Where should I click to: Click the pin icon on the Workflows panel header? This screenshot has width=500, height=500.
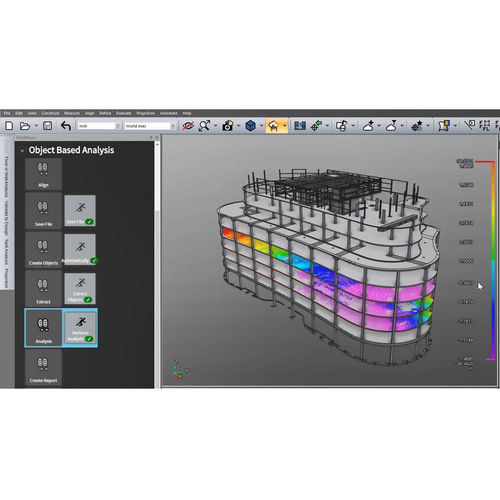coord(151,137)
